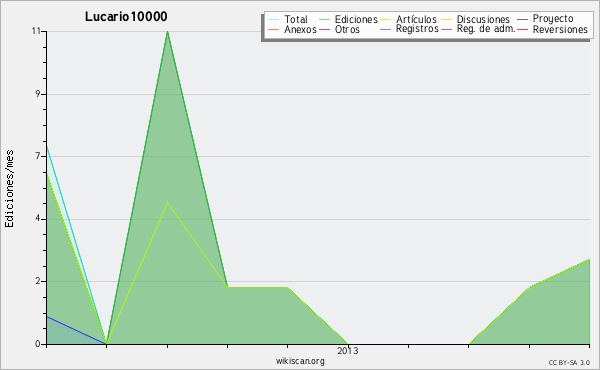Click the 'Artículos' legend label

[x=416, y=20]
